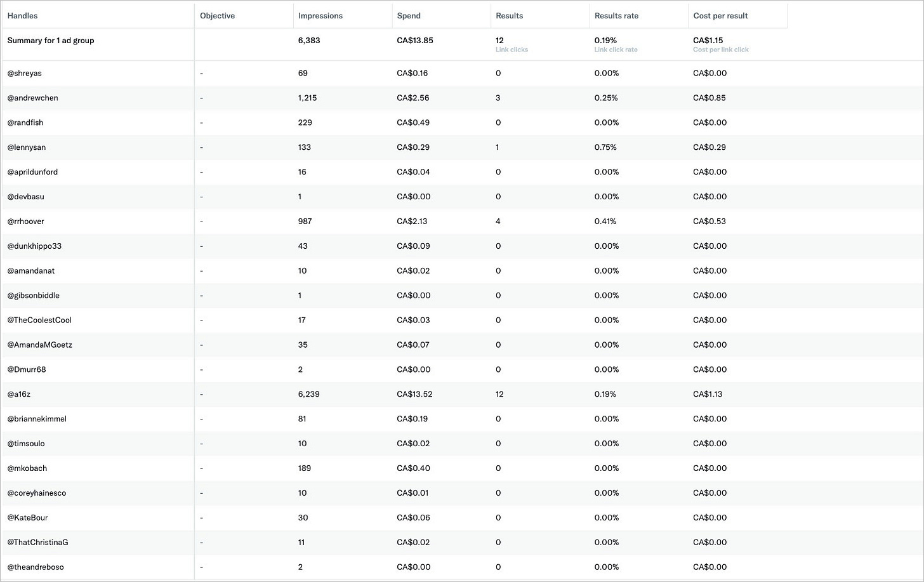Select the @aprildunford handle

(32, 173)
